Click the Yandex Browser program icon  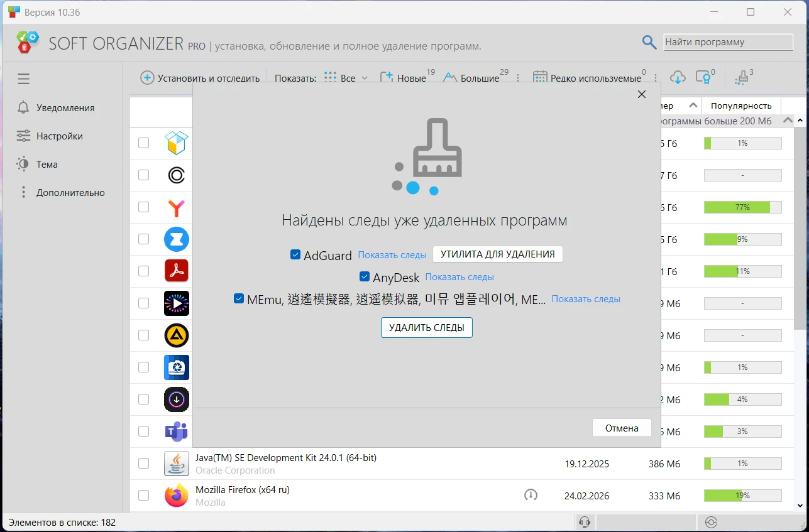tap(177, 207)
